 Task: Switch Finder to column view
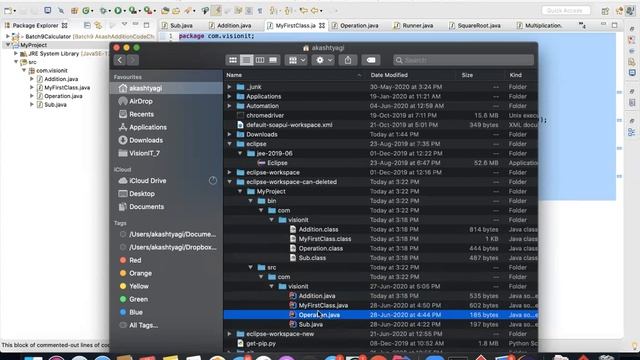[260, 60]
